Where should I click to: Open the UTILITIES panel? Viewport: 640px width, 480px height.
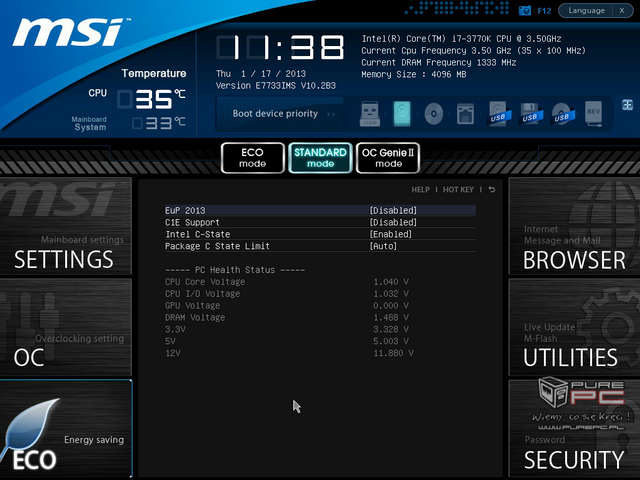pos(574,327)
